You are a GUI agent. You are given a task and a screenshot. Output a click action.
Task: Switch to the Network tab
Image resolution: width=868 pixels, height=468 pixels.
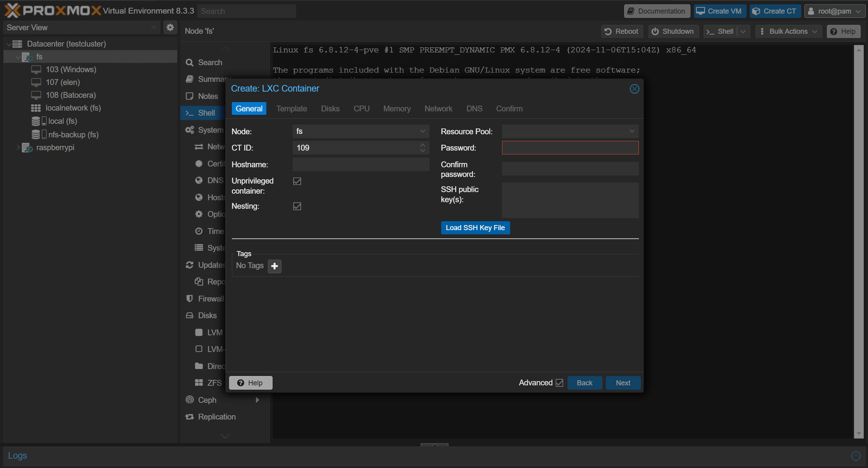(x=438, y=109)
